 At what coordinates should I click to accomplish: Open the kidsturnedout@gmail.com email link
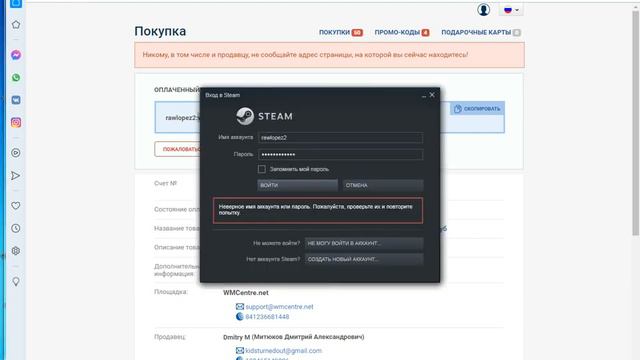[283, 351]
